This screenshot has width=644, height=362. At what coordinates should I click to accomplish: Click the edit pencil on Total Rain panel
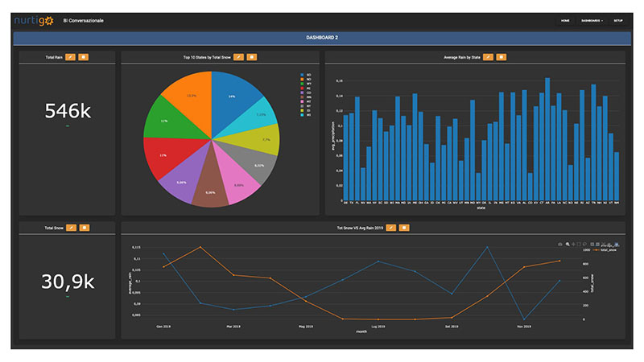(70, 57)
